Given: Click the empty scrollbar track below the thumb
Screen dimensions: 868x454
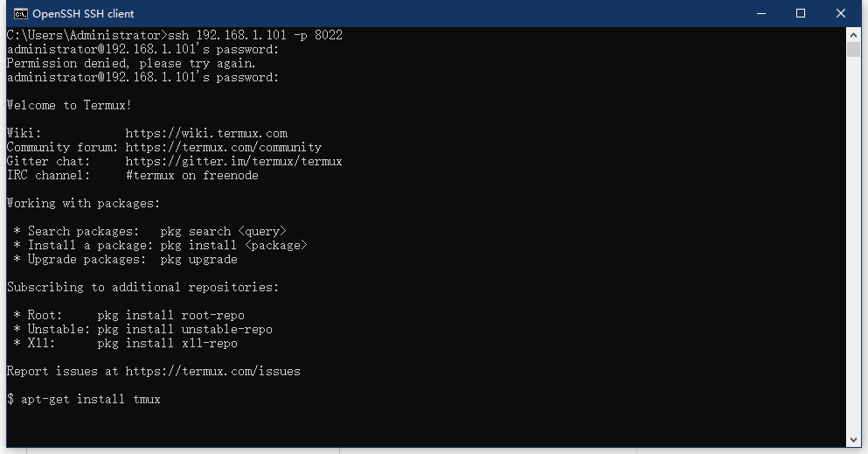Looking at the screenshot, I should tap(854, 262).
